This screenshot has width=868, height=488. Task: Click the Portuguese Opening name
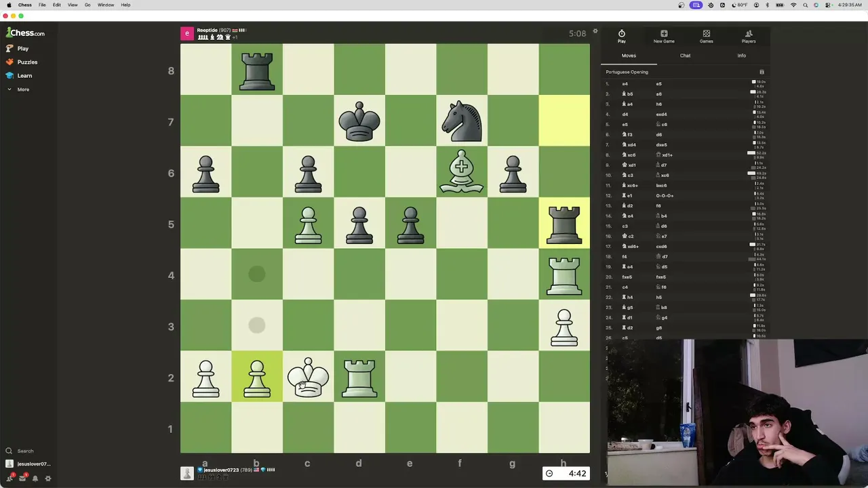pos(627,72)
